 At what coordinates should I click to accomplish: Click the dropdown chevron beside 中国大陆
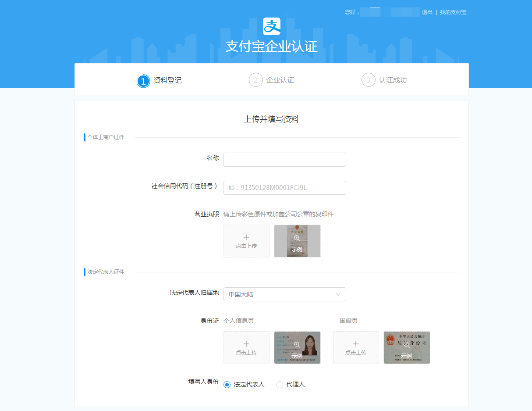click(x=338, y=294)
